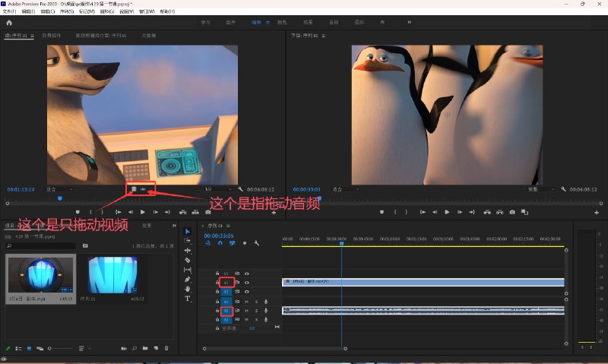Expand workspace overflow chevron
The width and height of the screenshot is (608, 364).
(x=409, y=23)
